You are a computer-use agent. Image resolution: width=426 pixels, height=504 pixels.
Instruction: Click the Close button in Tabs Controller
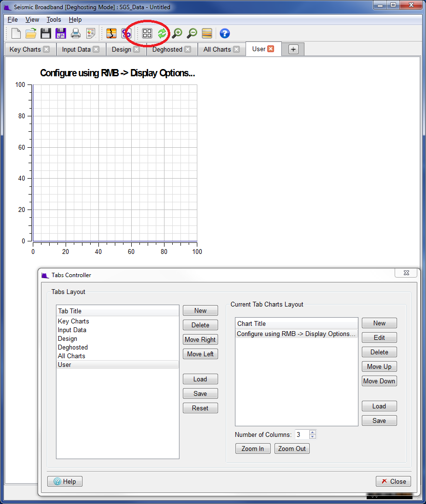click(x=394, y=481)
